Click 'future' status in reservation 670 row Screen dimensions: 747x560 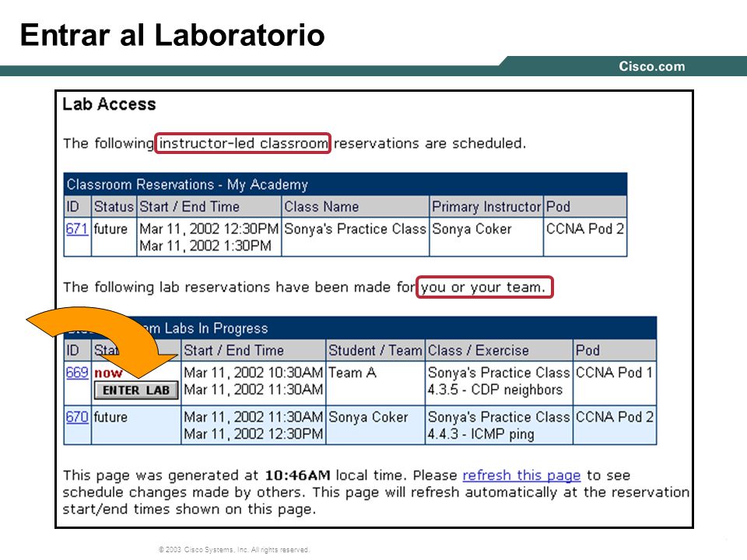(x=110, y=417)
